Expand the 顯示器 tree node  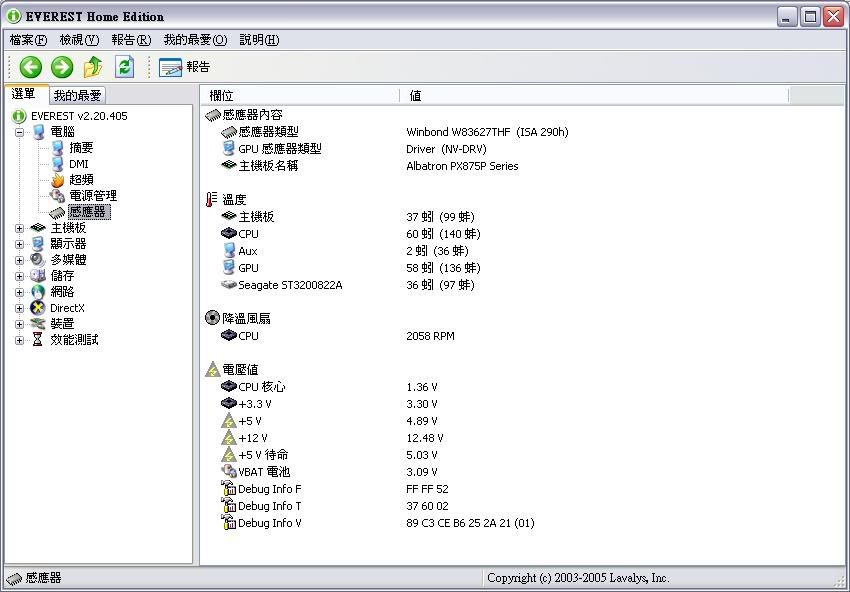(x=20, y=244)
